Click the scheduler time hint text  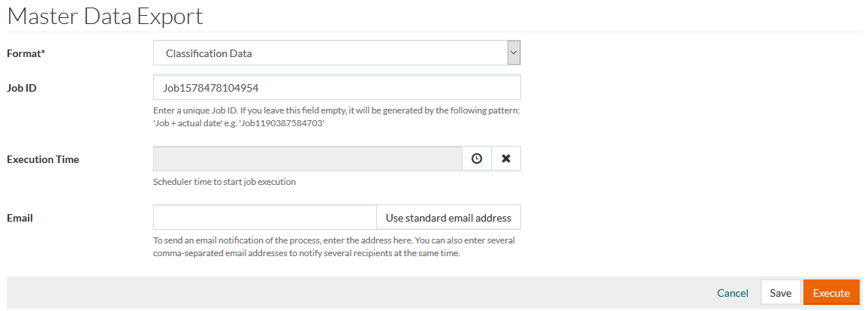(x=225, y=182)
